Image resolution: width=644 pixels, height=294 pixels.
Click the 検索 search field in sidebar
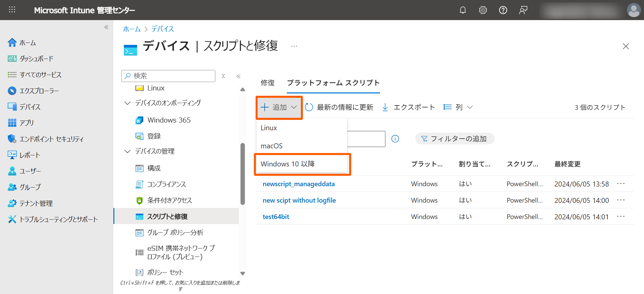point(171,76)
